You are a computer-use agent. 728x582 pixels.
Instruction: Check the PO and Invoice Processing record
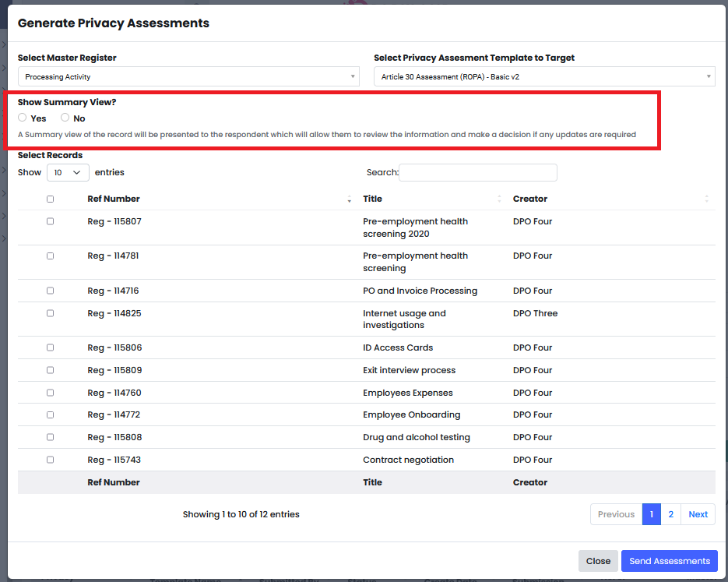51,291
